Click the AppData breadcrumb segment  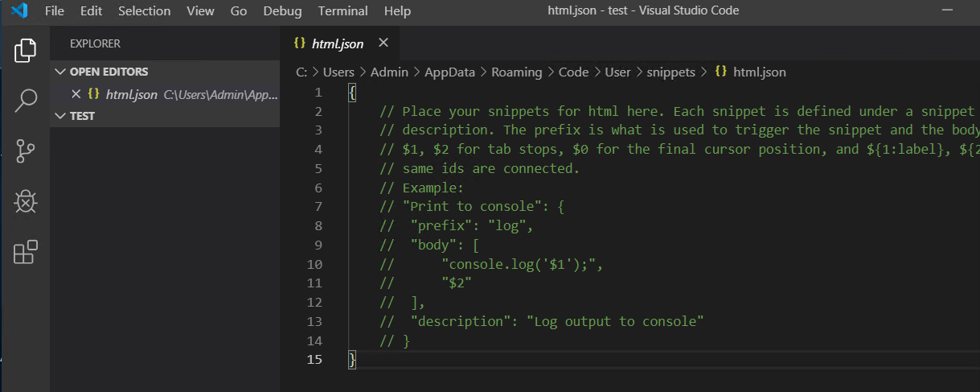coord(450,72)
